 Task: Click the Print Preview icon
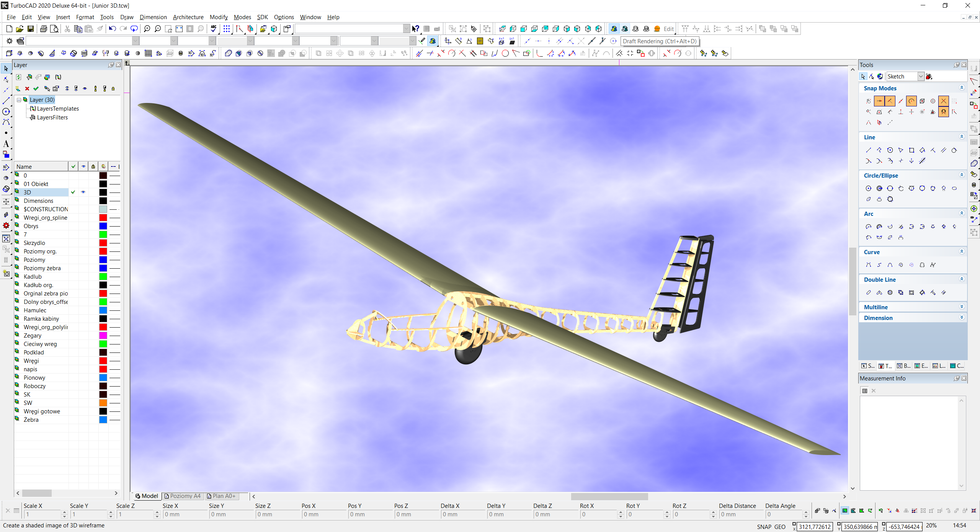coord(54,29)
